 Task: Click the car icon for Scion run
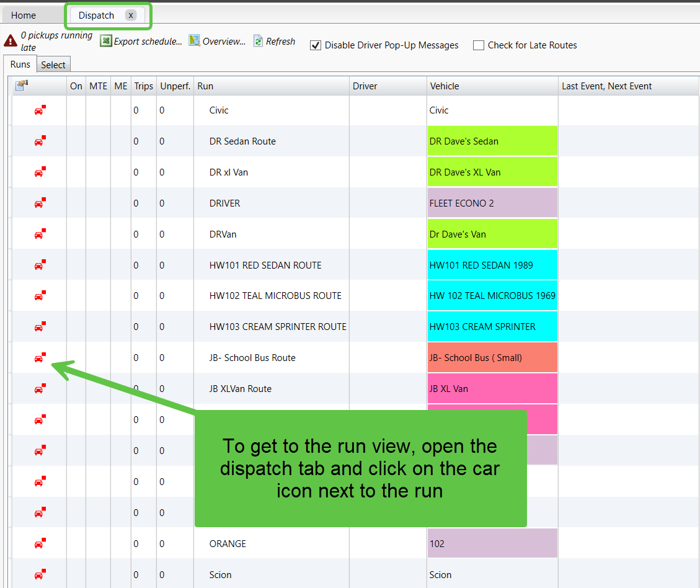tap(39, 575)
